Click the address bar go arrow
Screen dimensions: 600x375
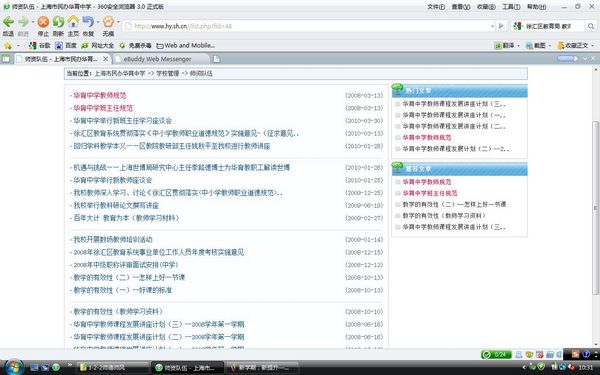coord(501,26)
